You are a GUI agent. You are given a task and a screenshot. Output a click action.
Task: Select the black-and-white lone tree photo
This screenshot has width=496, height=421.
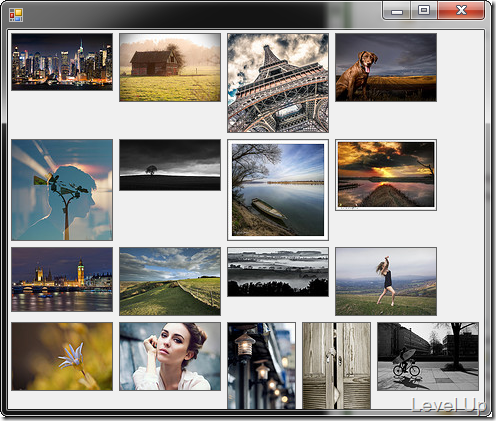170,165
